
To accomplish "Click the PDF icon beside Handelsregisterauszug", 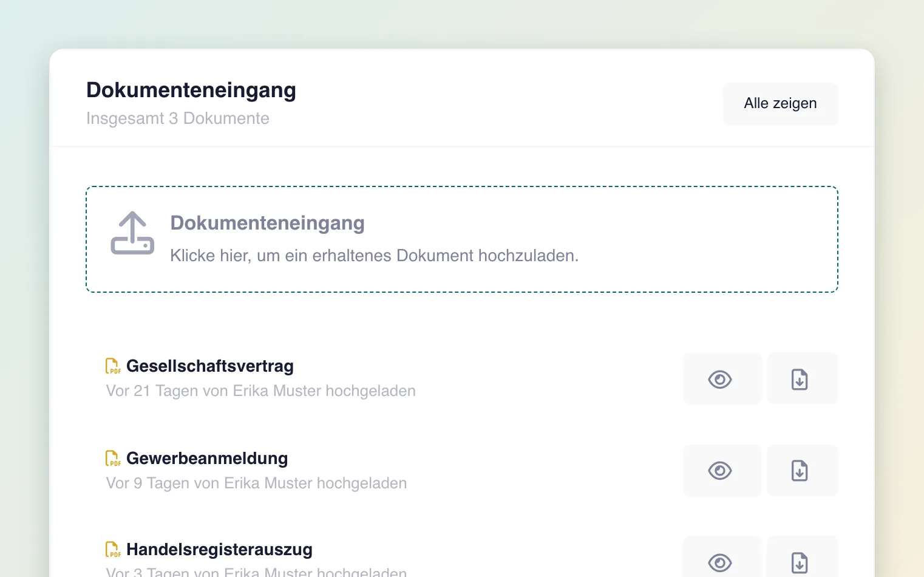I will [x=113, y=550].
